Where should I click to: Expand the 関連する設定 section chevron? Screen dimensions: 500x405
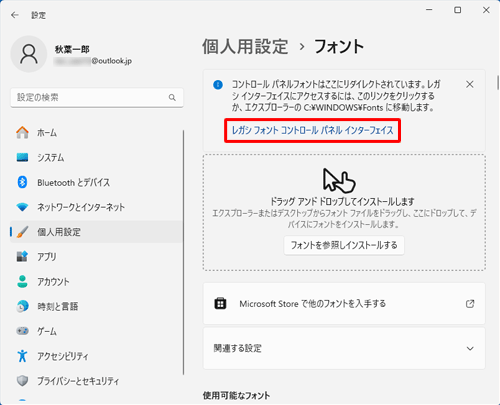pos(470,348)
